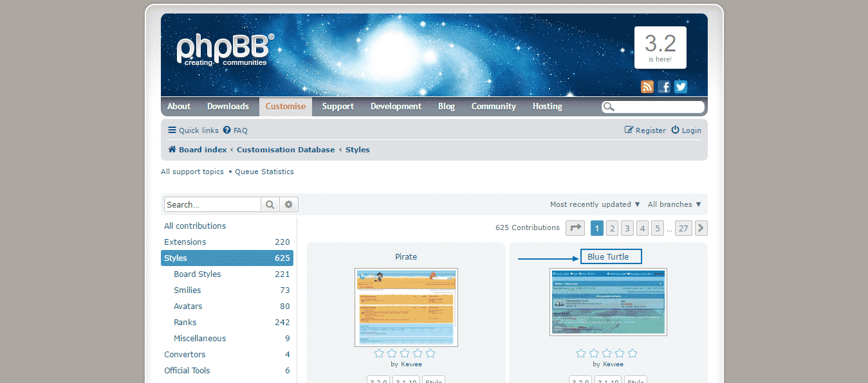Select Board Styles in the sidebar

[x=197, y=274]
